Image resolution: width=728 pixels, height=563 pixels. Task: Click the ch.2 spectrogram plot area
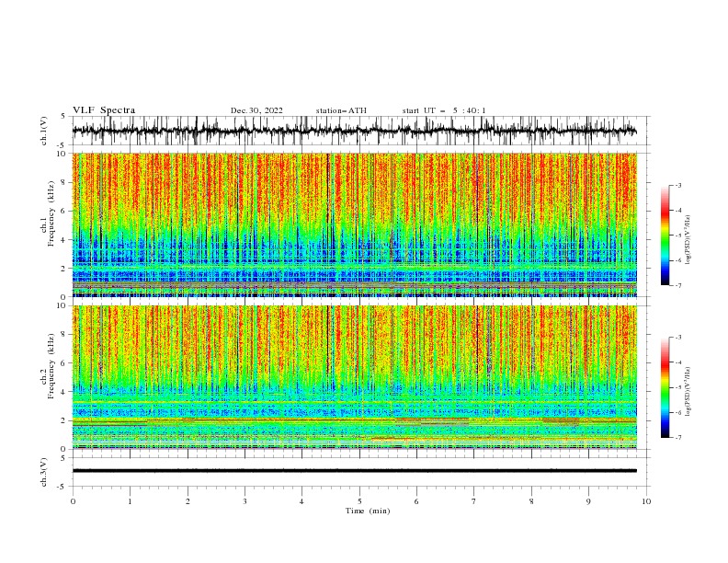[x=354, y=377]
